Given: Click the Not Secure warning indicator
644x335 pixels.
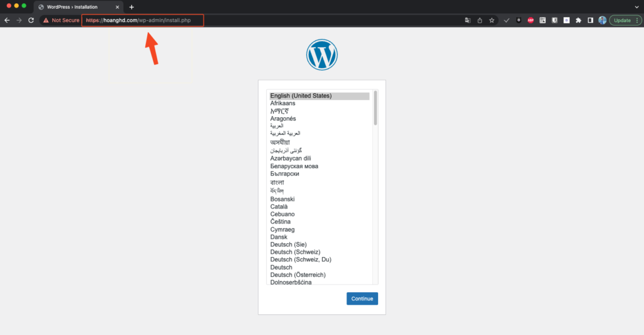Looking at the screenshot, I should pyautogui.click(x=61, y=20).
